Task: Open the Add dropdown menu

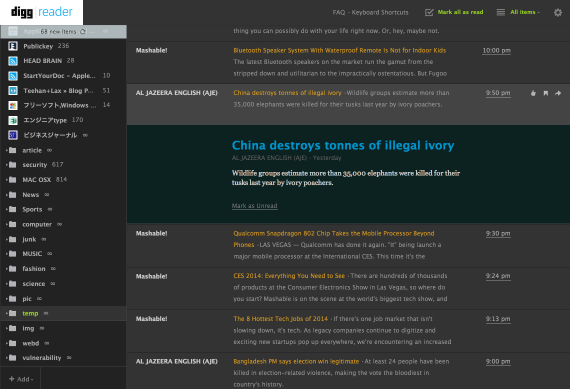Action: tap(21, 379)
